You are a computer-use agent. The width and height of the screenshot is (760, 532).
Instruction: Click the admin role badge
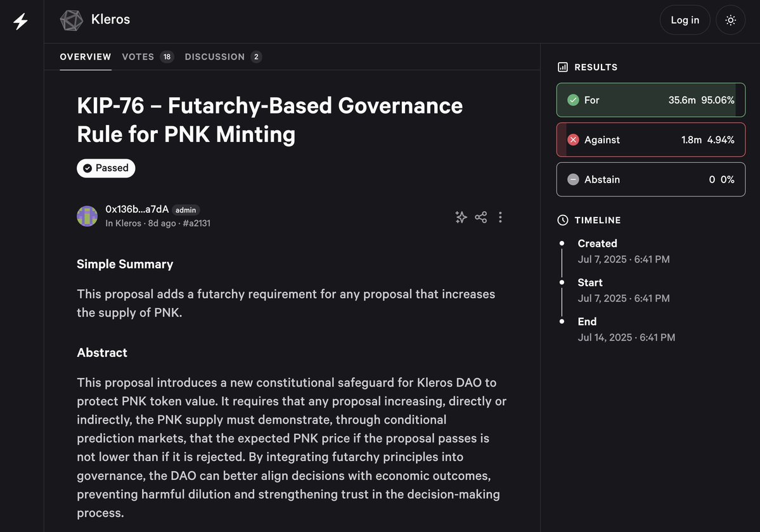point(186,210)
